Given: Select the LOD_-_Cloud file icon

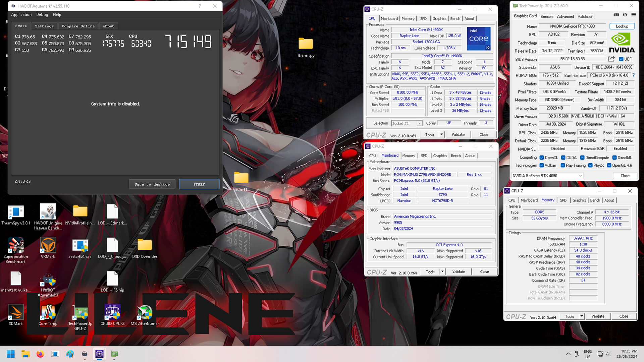Looking at the screenshot, I should 112,248.
